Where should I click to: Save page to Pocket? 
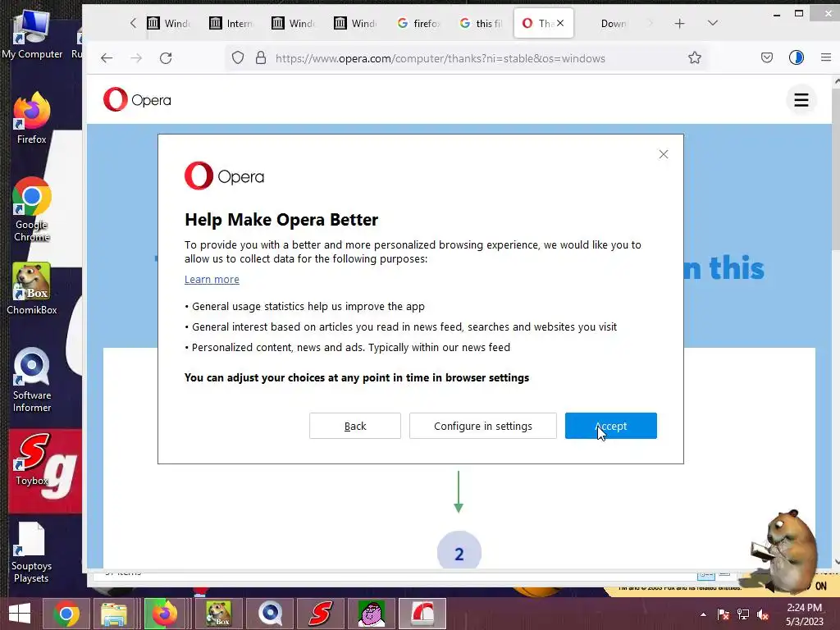(x=767, y=58)
